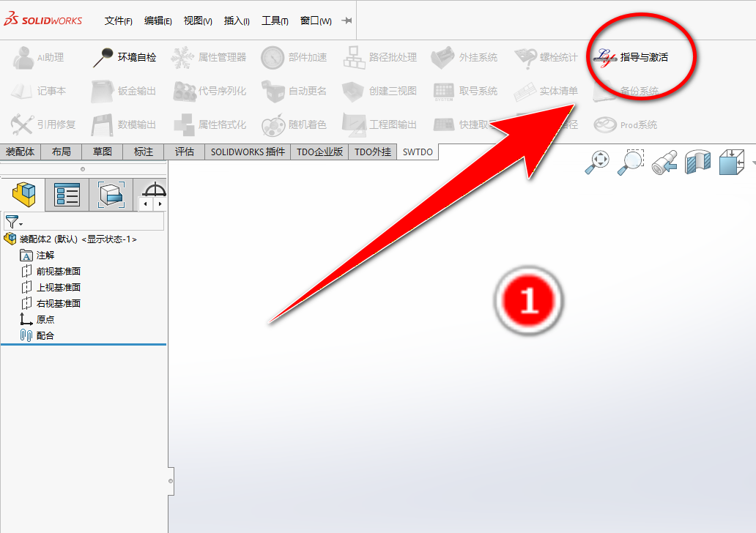Open the 文件(F) menu
This screenshot has width=756, height=533.
pyautogui.click(x=118, y=20)
